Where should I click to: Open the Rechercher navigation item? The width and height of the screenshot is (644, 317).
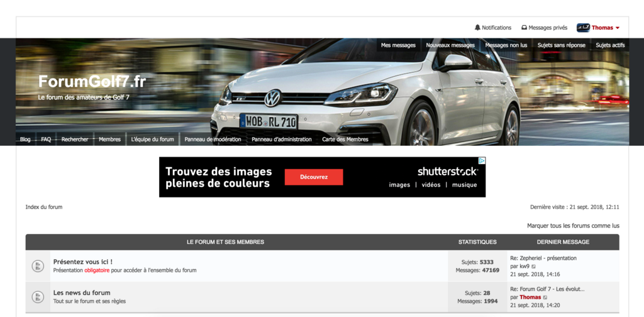75,139
